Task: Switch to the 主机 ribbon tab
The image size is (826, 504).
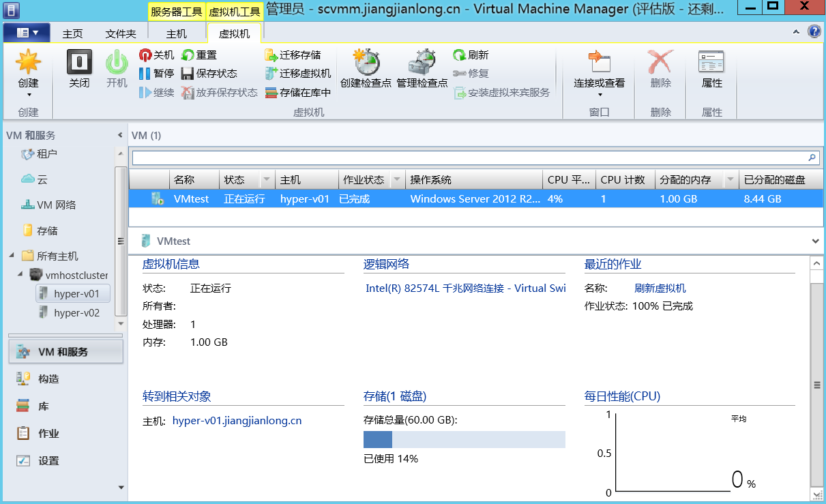Action: click(176, 33)
